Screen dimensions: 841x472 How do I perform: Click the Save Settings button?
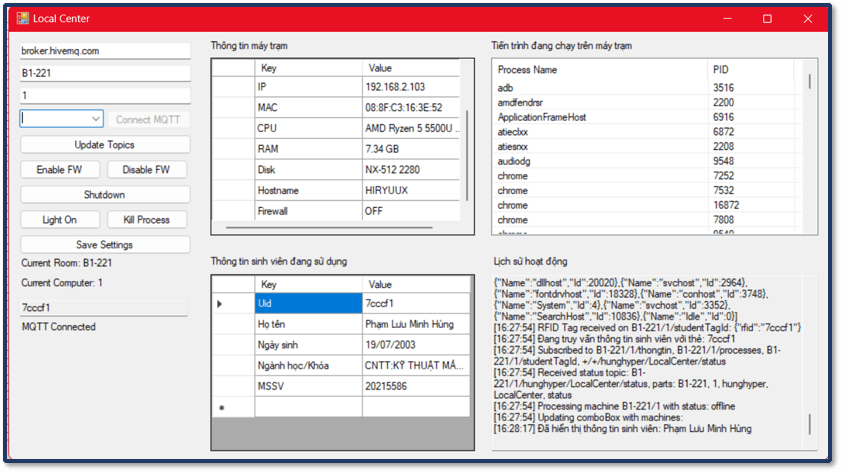tap(105, 245)
